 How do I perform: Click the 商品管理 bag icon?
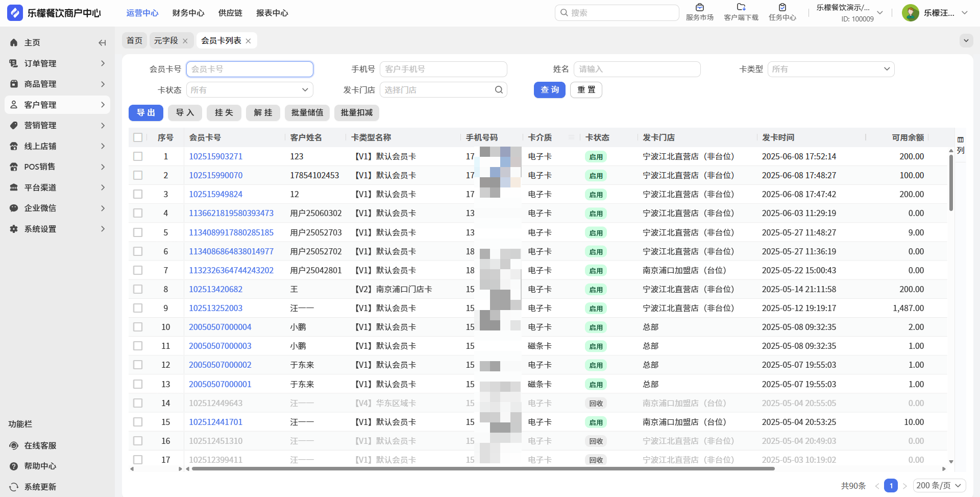14,84
